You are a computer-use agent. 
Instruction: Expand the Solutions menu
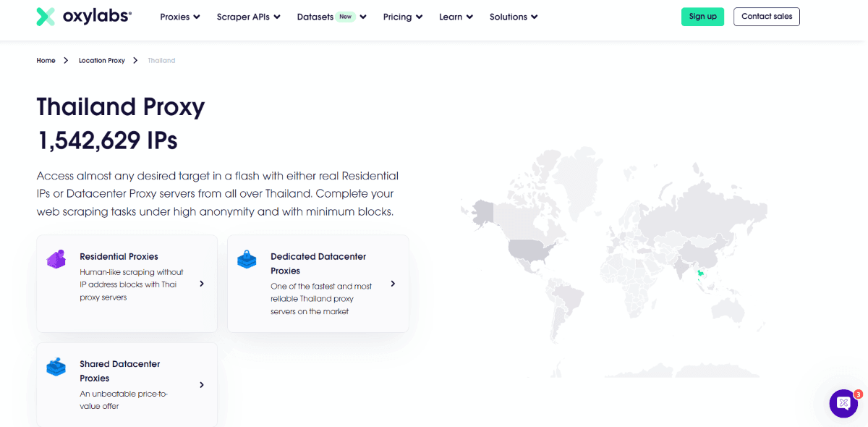pyautogui.click(x=514, y=17)
